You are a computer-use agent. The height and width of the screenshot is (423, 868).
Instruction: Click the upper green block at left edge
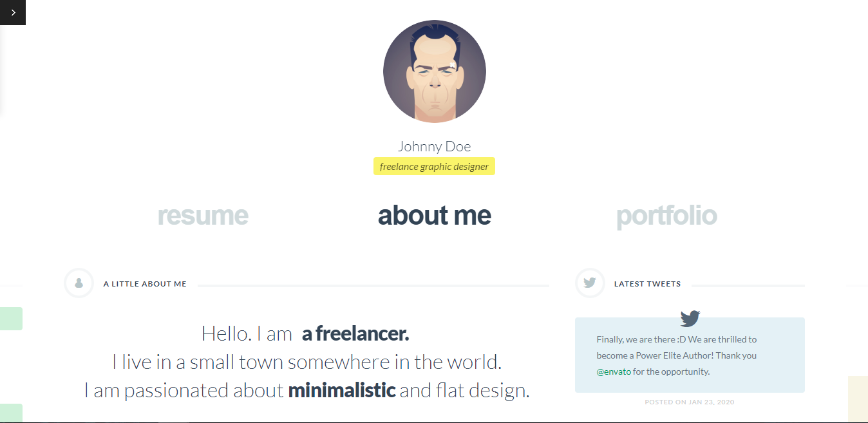(x=11, y=319)
